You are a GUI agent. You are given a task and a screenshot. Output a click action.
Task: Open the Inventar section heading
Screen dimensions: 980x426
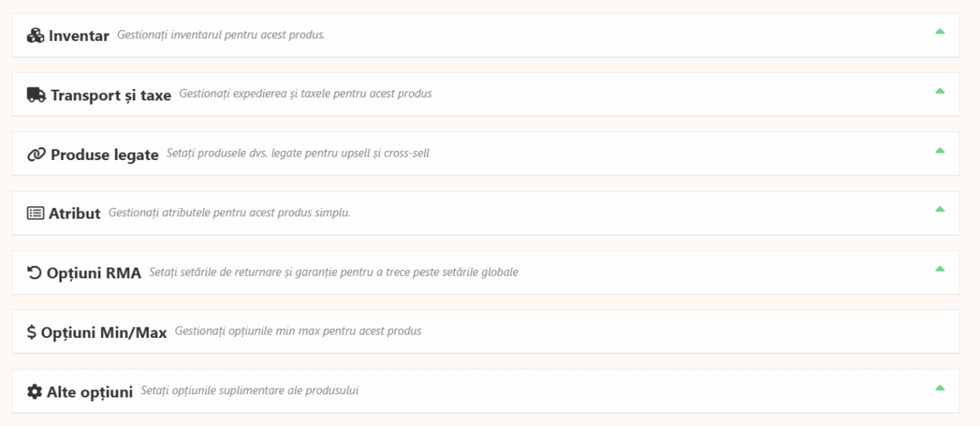coord(78,36)
